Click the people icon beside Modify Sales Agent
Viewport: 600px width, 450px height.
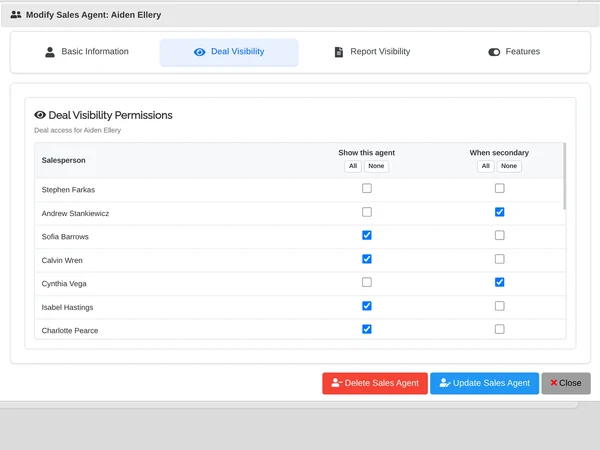[16, 15]
